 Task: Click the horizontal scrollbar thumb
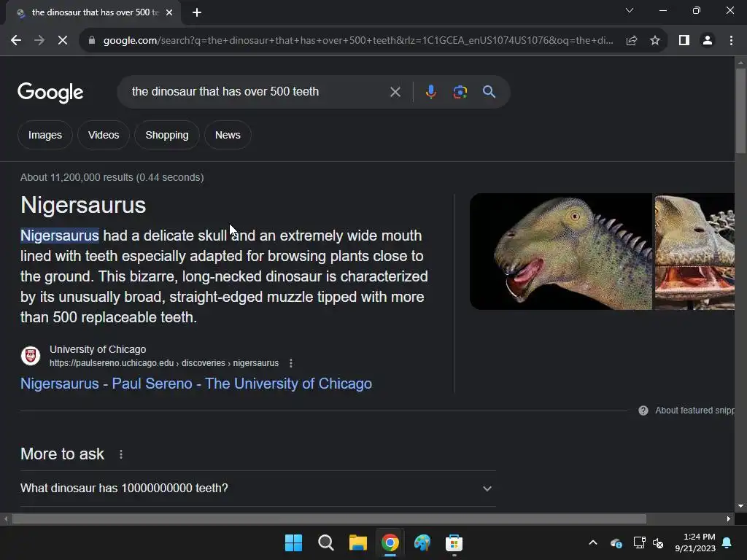tap(329, 518)
